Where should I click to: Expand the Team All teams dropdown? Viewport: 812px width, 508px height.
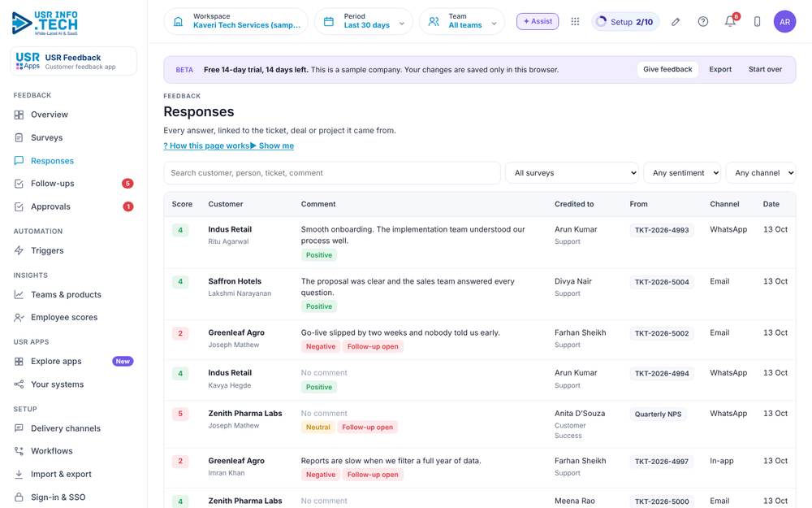tap(461, 21)
